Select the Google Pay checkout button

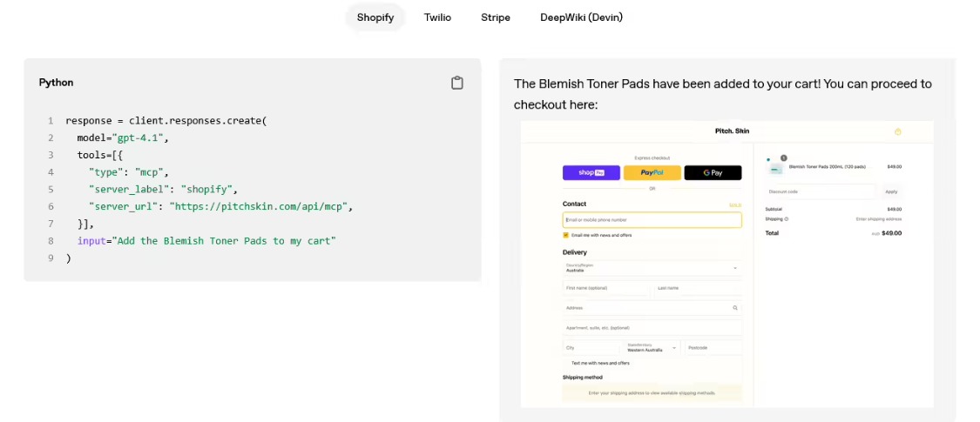[712, 172]
